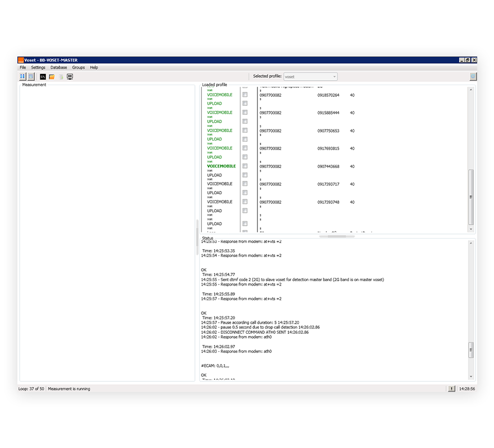Open the Groups menu
494x448 pixels.
(78, 67)
